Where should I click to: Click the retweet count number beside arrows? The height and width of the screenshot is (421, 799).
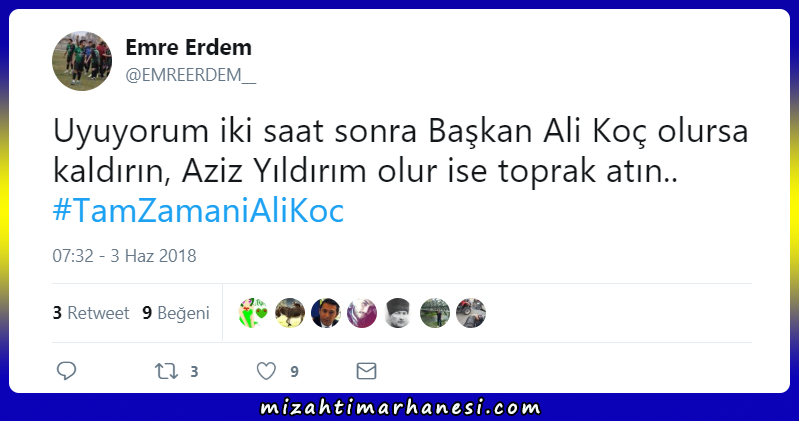194,372
